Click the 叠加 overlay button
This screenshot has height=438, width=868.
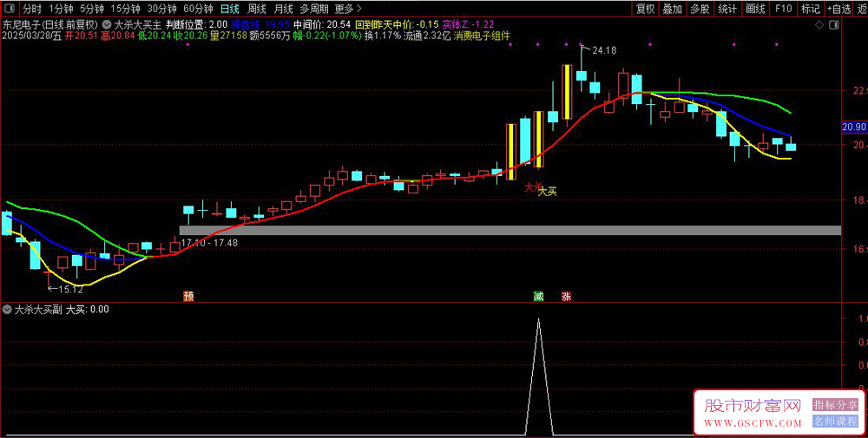point(672,9)
